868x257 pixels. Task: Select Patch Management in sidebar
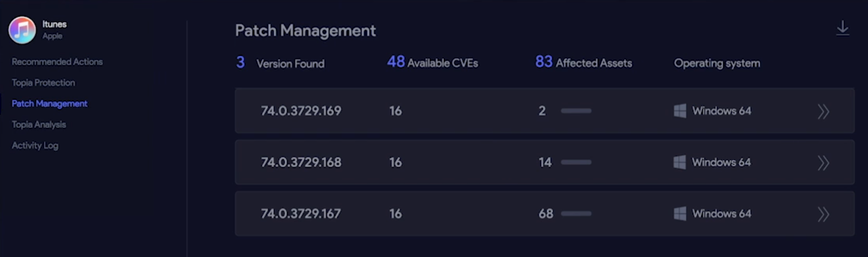pyautogui.click(x=49, y=103)
